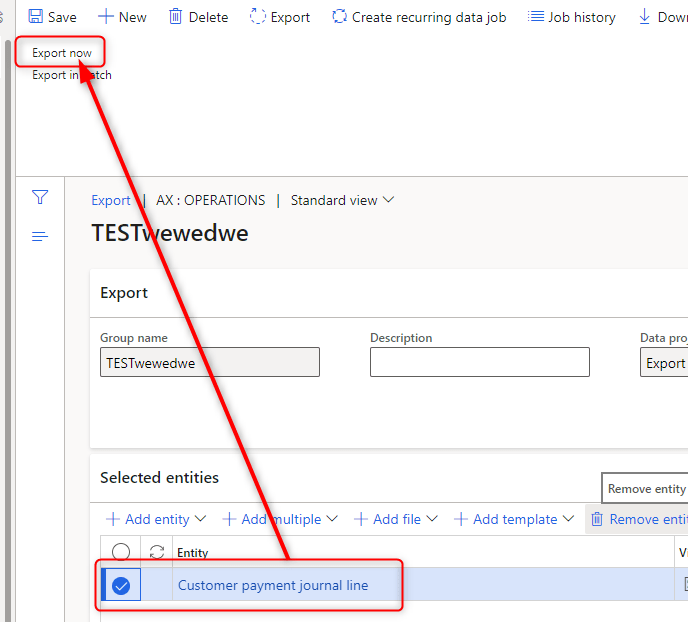The image size is (688, 622).
Task: Click the Create recurring data job icon
Action: click(x=340, y=17)
